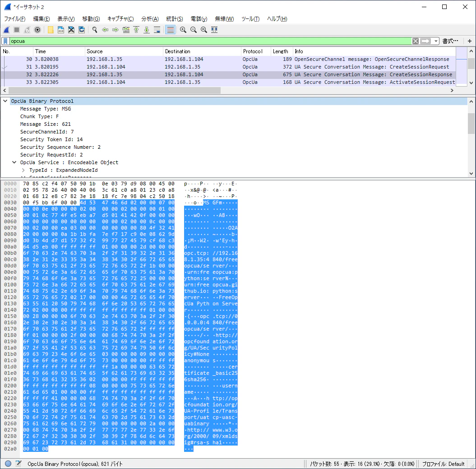The width and height of the screenshot is (476, 469).
Task: Open capture options dialog
Action: pos(37,30)
